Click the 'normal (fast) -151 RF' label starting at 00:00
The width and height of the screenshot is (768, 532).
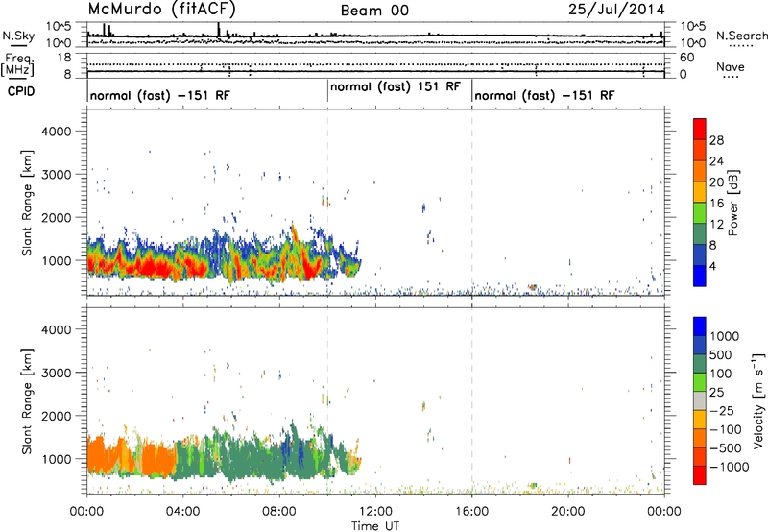click(160, 95)
